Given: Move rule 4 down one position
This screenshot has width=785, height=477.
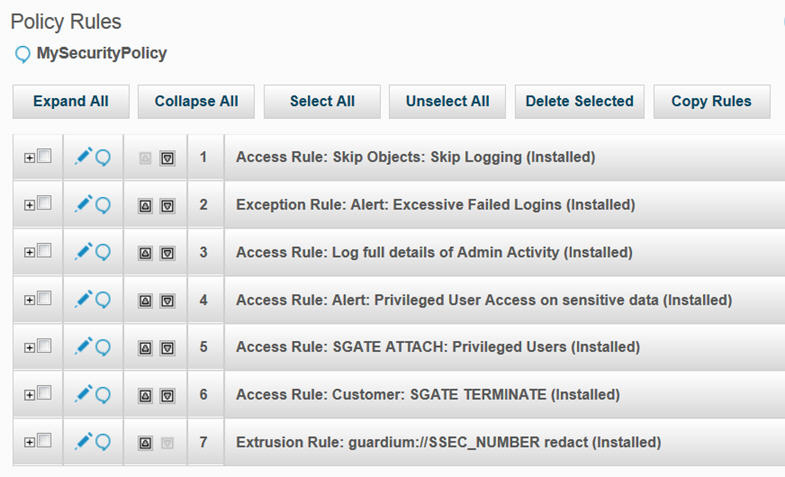Looking at the screenshot, I should pyautogui.click(x=167, y=300).
